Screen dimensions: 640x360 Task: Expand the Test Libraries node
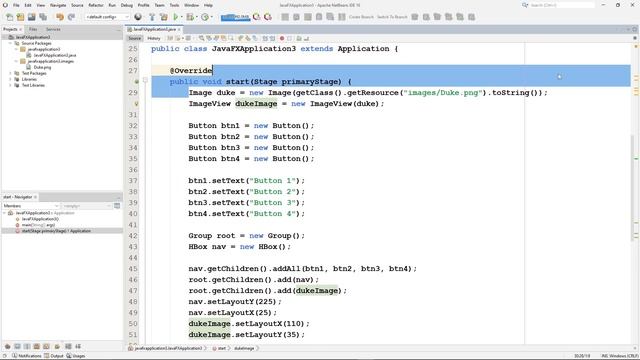point(10,85)
